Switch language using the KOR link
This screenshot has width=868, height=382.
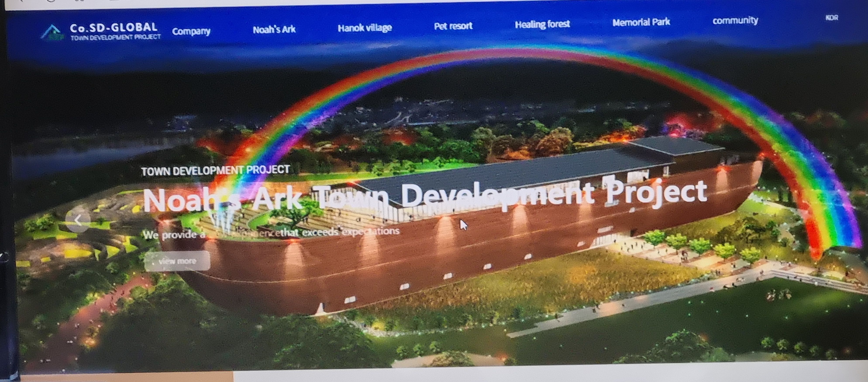(832, 18)
